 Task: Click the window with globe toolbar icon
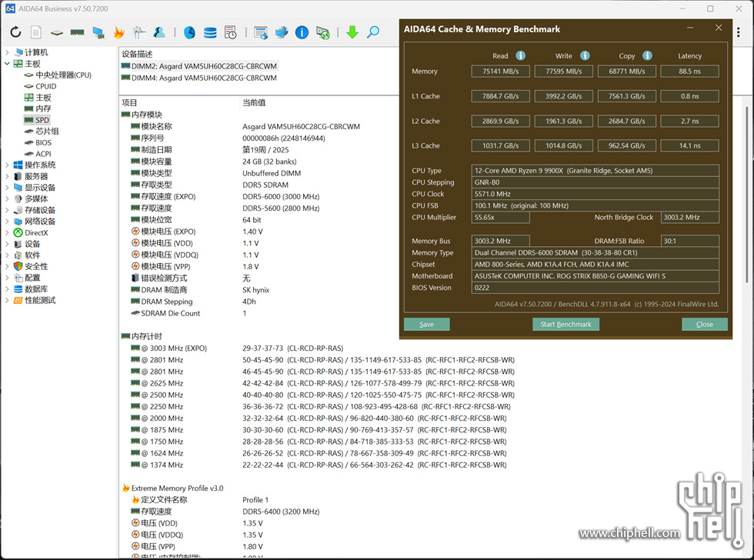(x=261, y=32)
